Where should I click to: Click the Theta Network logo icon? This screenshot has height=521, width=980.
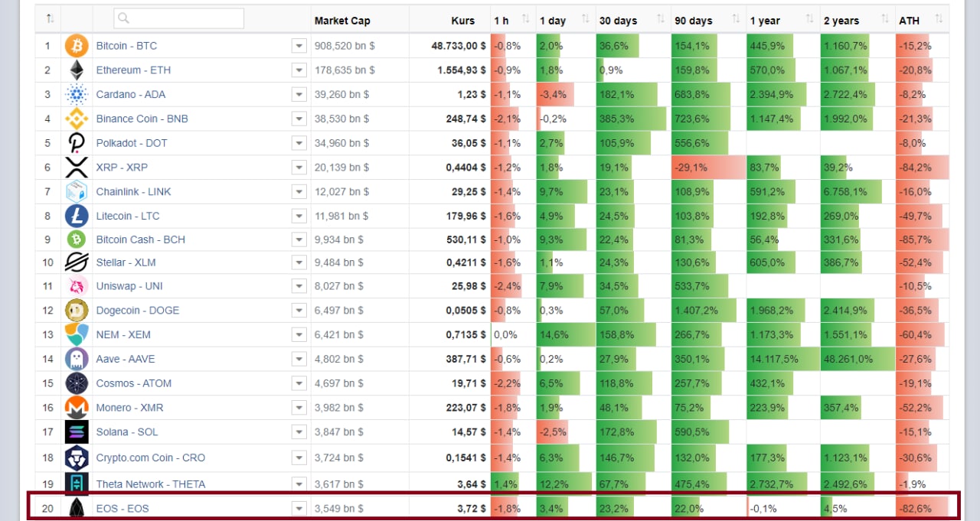[x=77, y=484]
